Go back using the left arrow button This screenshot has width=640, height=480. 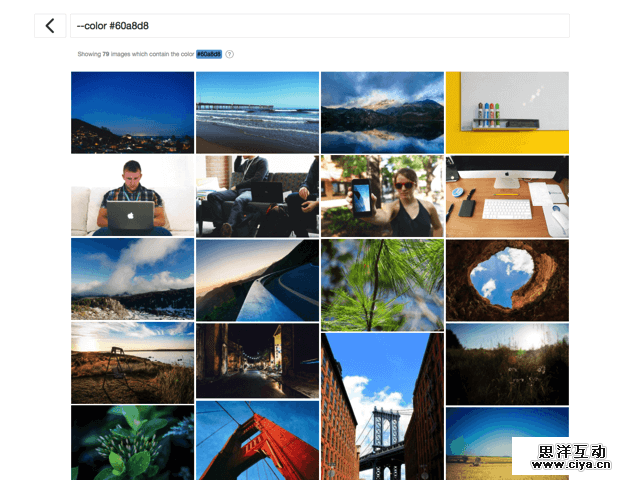(50, 26)
